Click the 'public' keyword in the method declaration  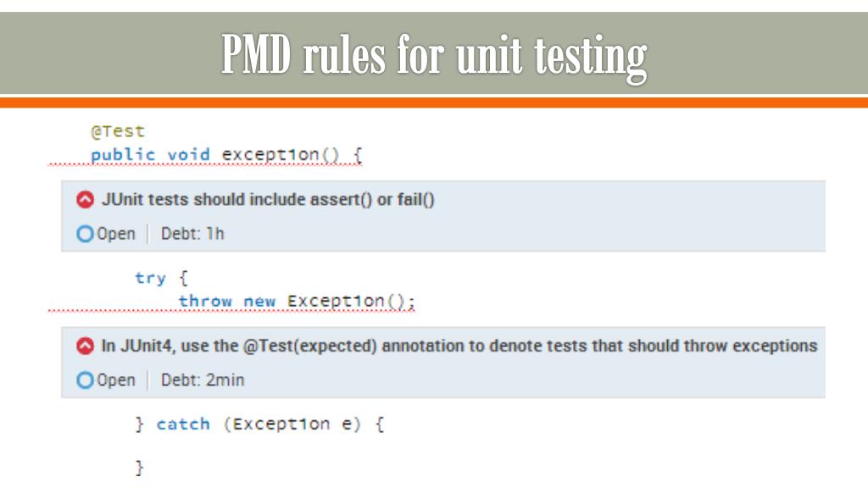click(123, 155)
